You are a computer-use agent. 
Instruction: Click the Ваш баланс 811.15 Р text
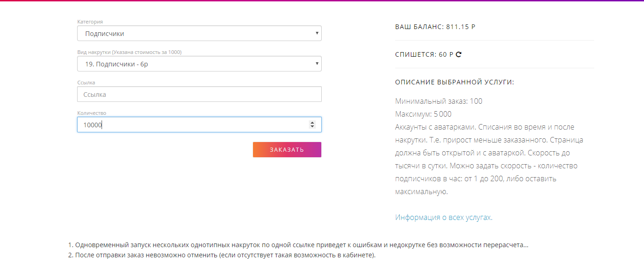coord(435,27)
